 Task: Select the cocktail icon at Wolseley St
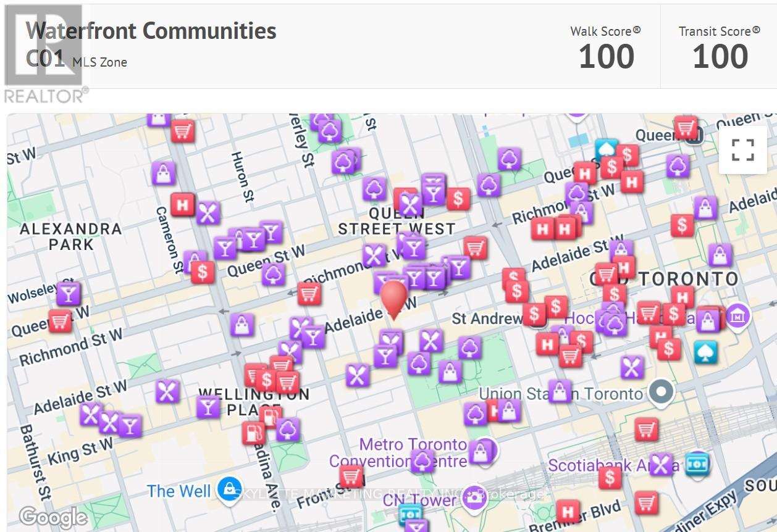coord(69,294)
